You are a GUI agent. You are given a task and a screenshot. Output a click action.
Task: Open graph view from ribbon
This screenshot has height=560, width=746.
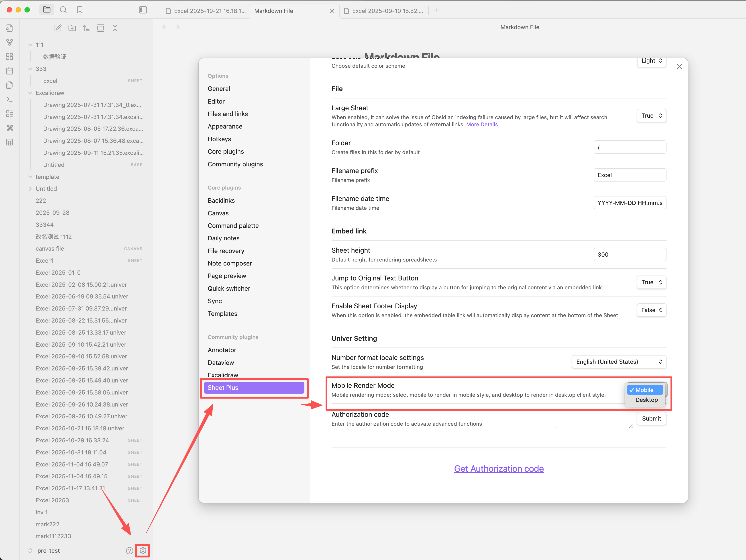pos(9,42)
